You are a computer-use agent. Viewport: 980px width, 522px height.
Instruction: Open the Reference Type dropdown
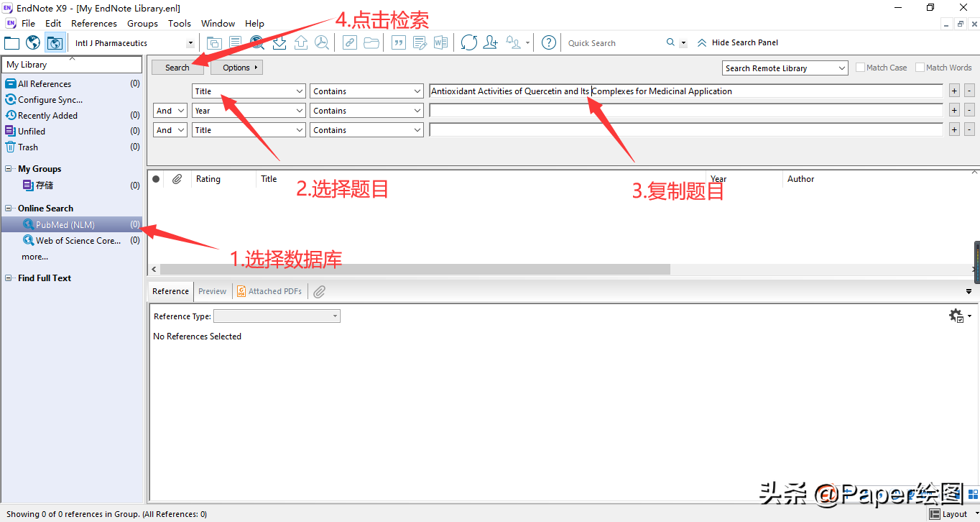click(x=277, y=316)
